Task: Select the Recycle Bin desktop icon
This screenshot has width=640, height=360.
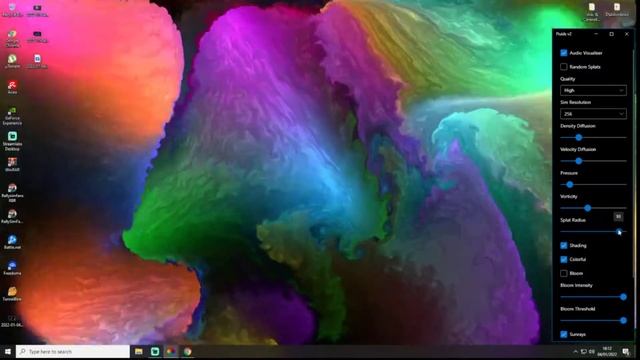Action: 12,10
